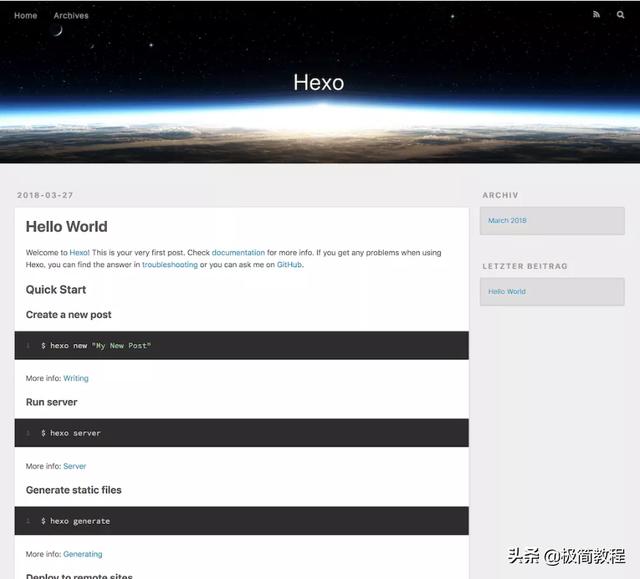640x579 pixels.
Task: Click the Generate static files heading
Action: (73, 490)
